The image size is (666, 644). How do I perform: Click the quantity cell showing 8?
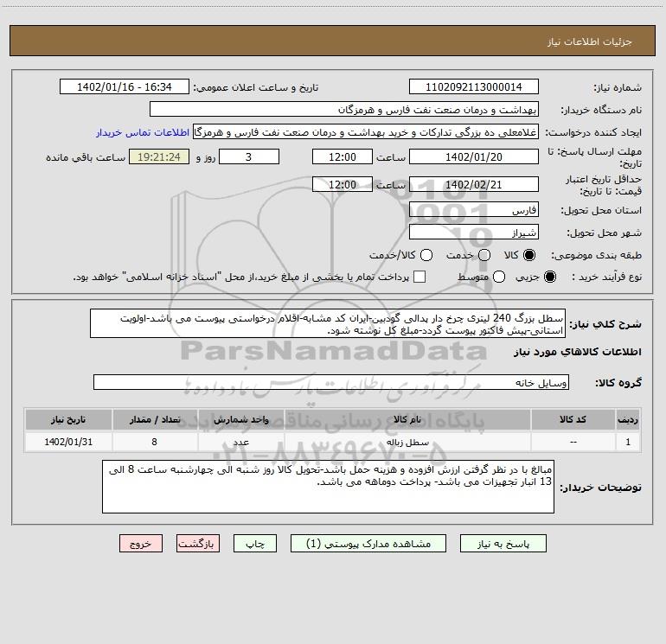click(x=155, y=442)
